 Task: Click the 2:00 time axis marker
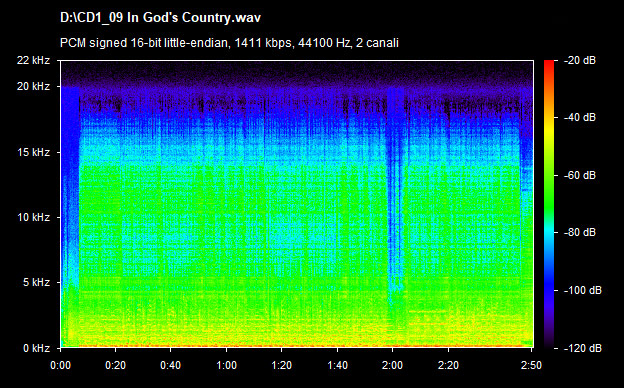pos(392,365)
